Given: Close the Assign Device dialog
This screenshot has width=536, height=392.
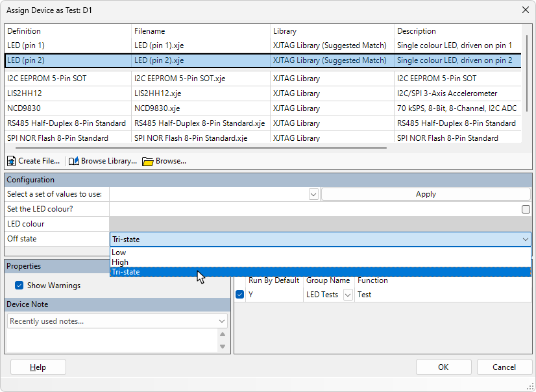Looking at the screenshot, I should pyautogui.click(x=525, y=10).
